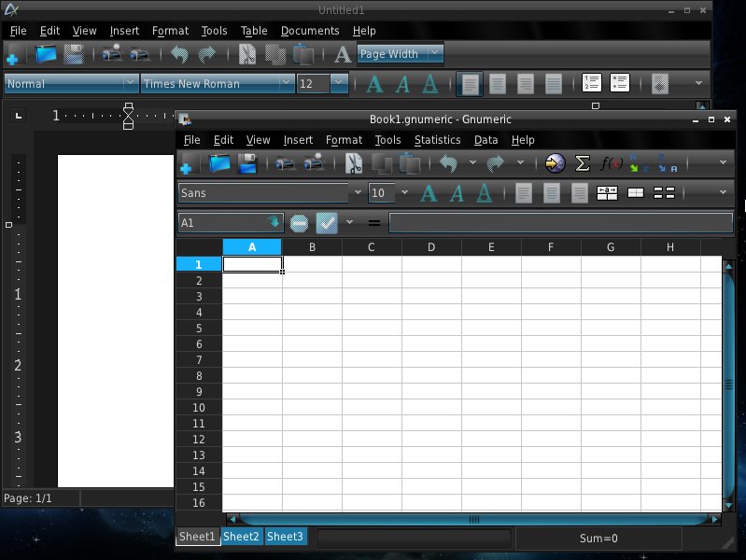Toggle Underline in Gnumeric format toolbar
Viewport: 746px width, 560px height.
pyautogui.click(x=485, y=193)
